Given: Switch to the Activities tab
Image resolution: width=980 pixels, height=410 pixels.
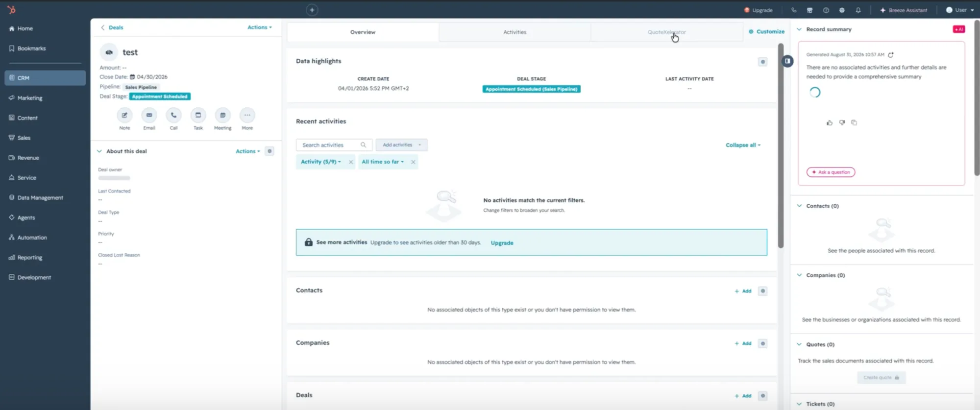Looking at the screenshot, I should click(x=514, y=32).
